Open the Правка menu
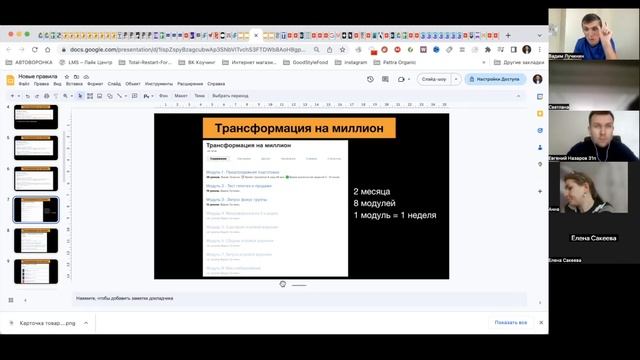 pos(41,84)
